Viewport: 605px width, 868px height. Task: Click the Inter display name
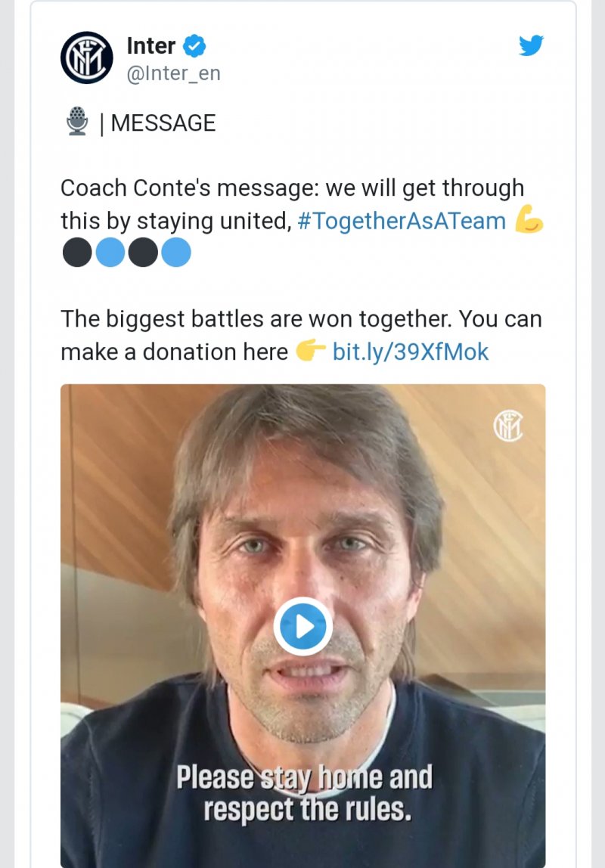[151, 46]
